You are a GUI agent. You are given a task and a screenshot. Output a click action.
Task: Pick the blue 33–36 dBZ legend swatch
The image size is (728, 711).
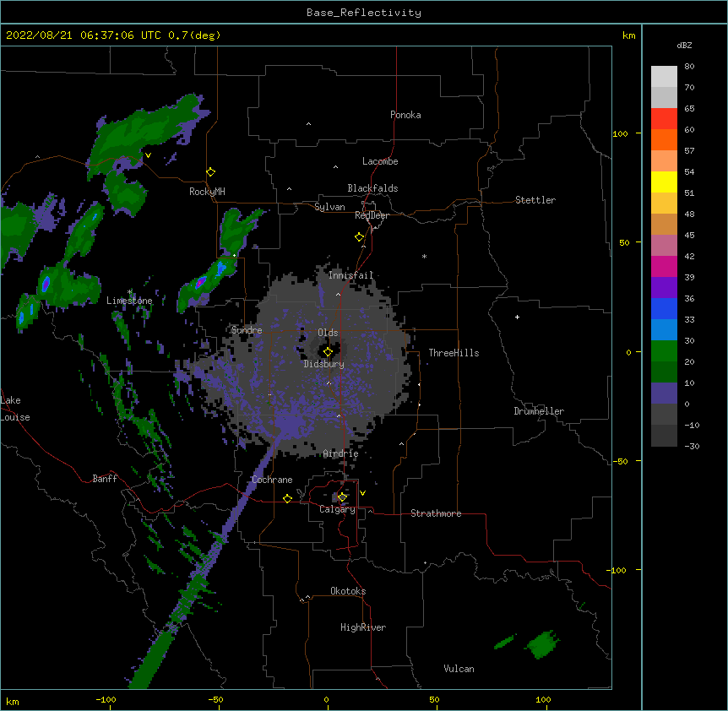pyautogui.click(x=664, y=308)
